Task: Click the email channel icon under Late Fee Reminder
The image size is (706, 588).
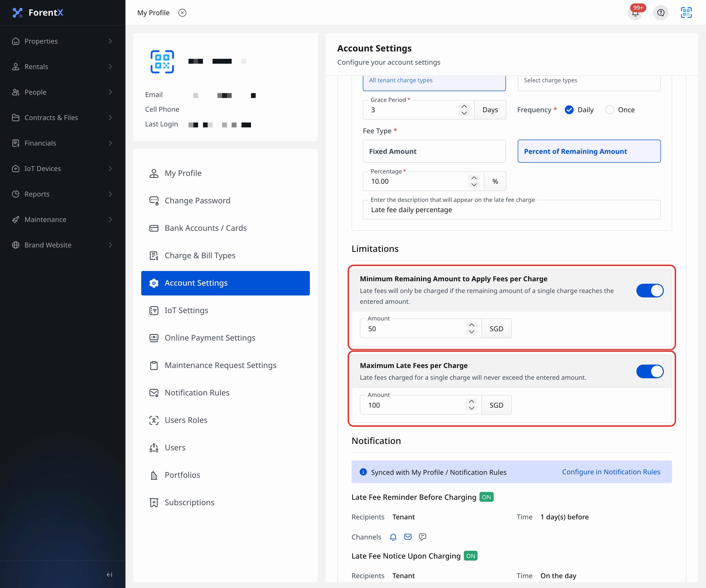Action: coord(408,537)
